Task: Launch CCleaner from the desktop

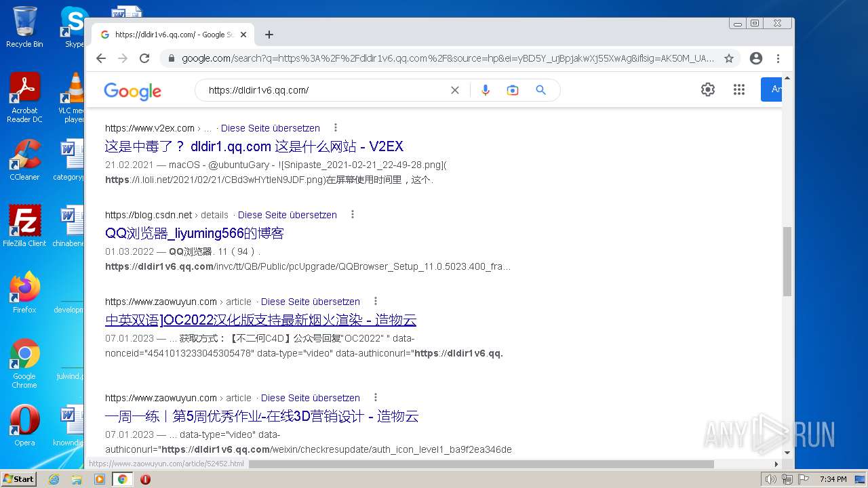Action: click(x=24, y=160)
